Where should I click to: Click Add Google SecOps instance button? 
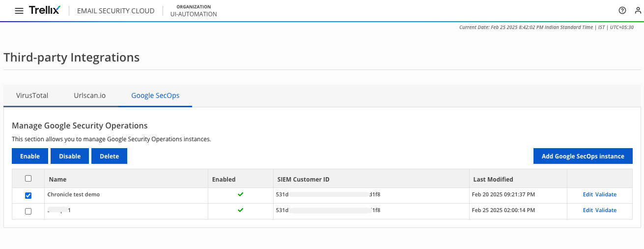pos(583,156)
